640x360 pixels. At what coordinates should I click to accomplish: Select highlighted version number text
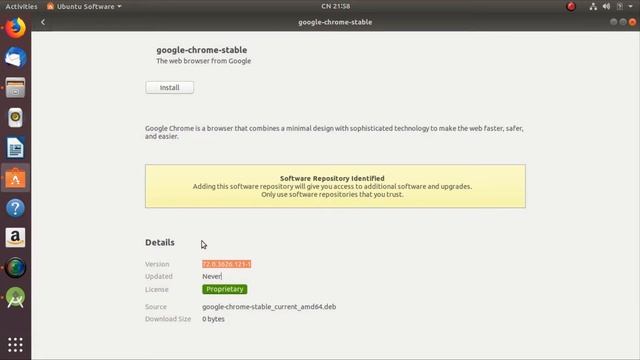coord(227,264)
